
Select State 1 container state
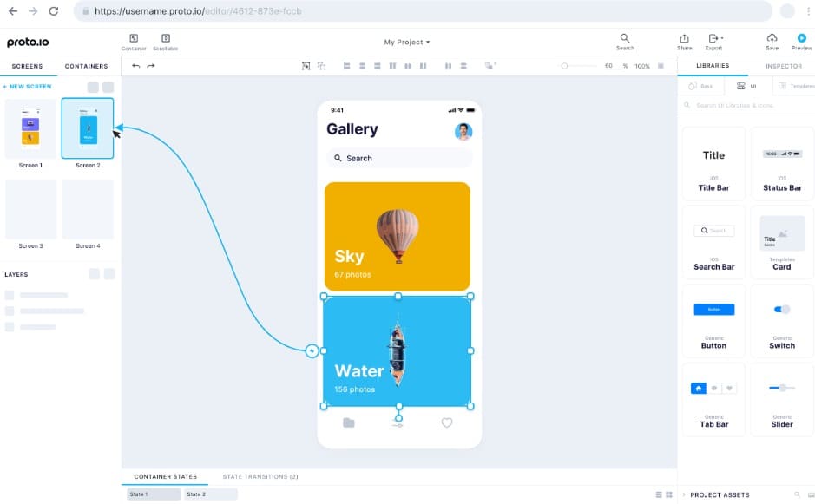pyautogui.click(x=154, y=494)
